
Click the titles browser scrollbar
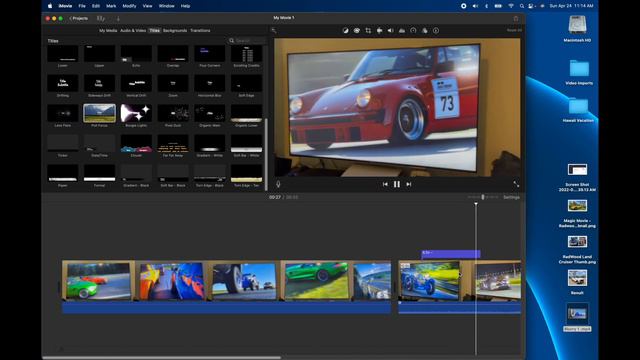click(x=266, y=154)
